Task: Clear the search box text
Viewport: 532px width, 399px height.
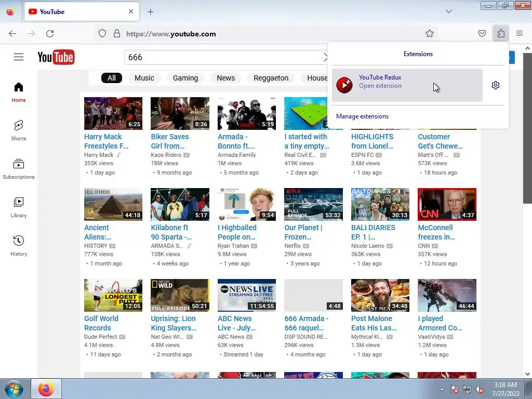Action: (x=325, y=57)
